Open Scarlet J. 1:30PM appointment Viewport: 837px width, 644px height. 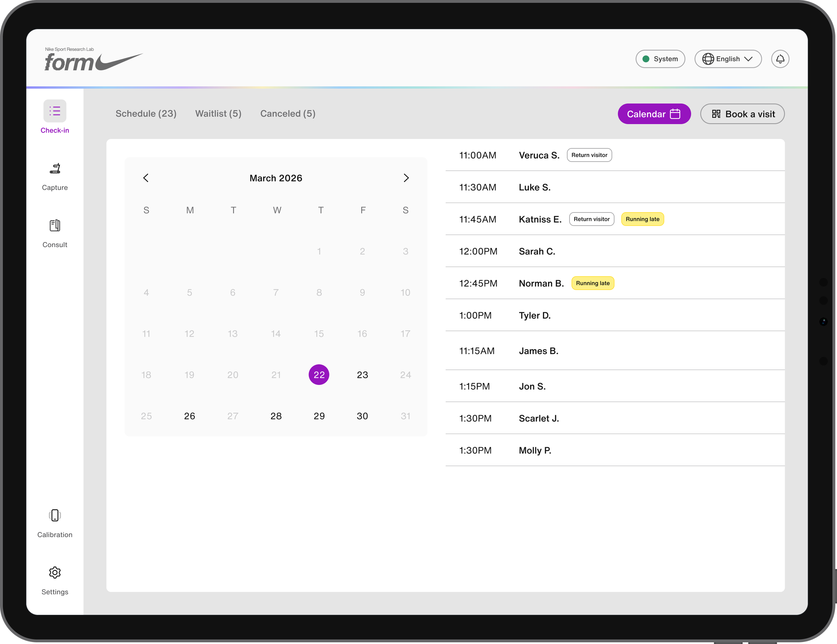coord(615,418)
